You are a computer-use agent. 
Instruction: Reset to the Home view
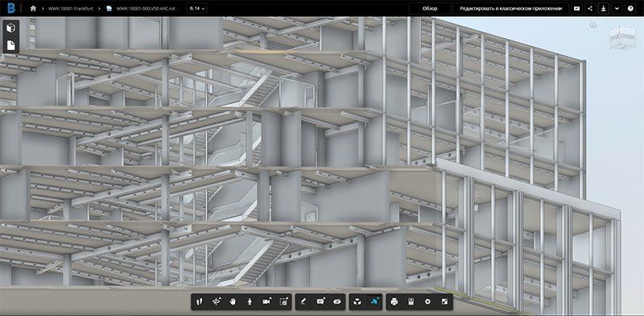593,25
